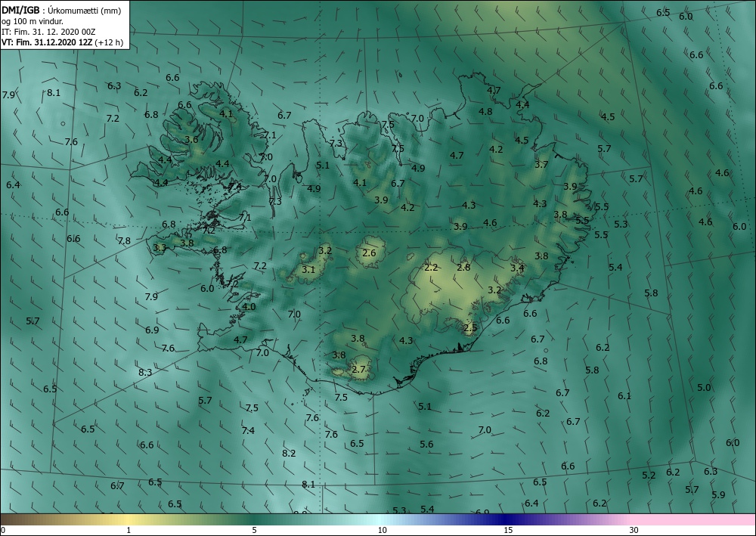Click the 'og 100 m vindur.' subtitle line
This screenshot has height=536, width=756.
point(33,21)
